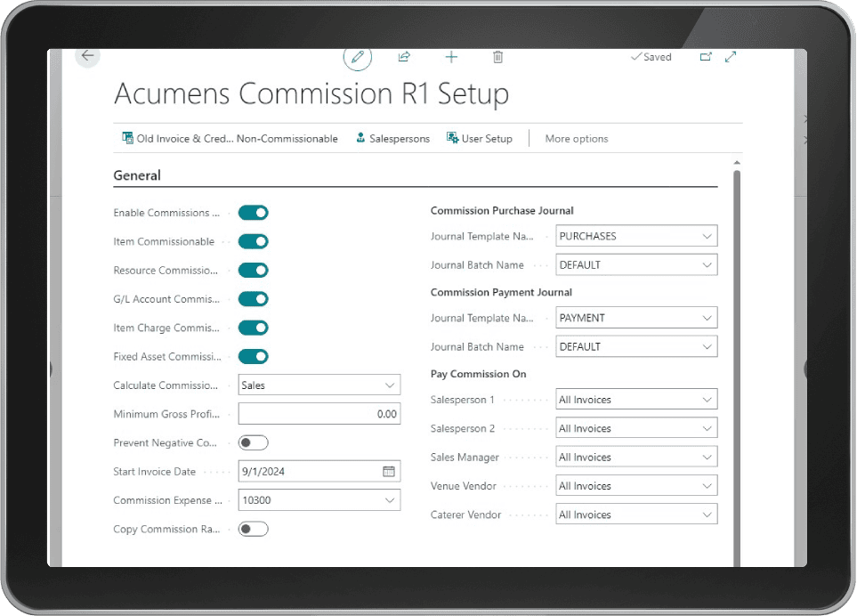Click the Saved status indicator
Screen dimensions: 857x616
(651, 57)
